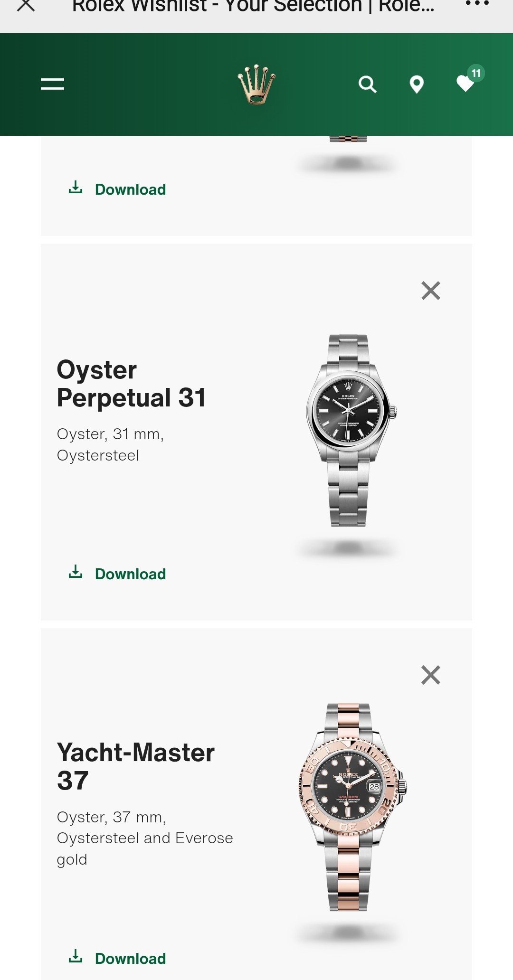Remove Oyster Perpetual 31 from wishlist
This screenshot has height=980, width=513.
pyautogui.click(x=431, y=291)
